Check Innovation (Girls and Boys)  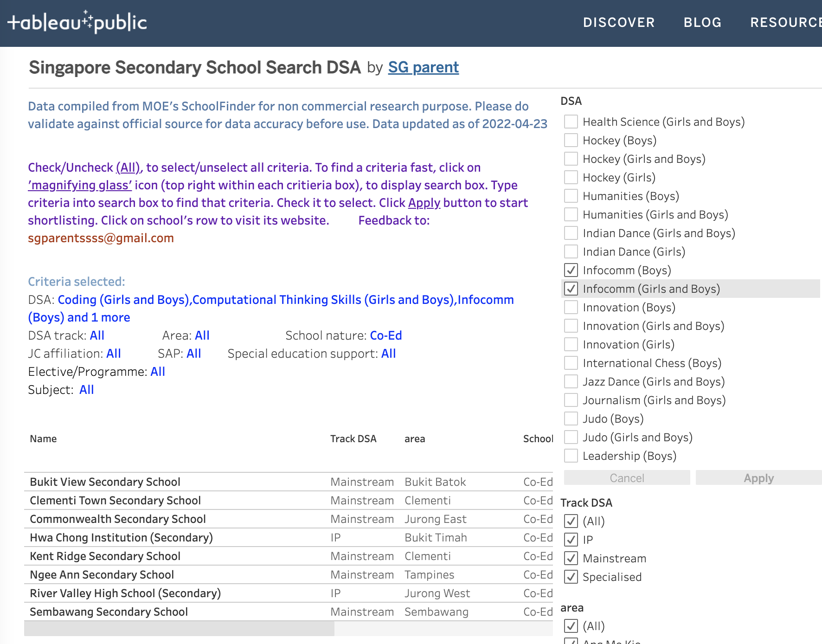coord(571,326)
